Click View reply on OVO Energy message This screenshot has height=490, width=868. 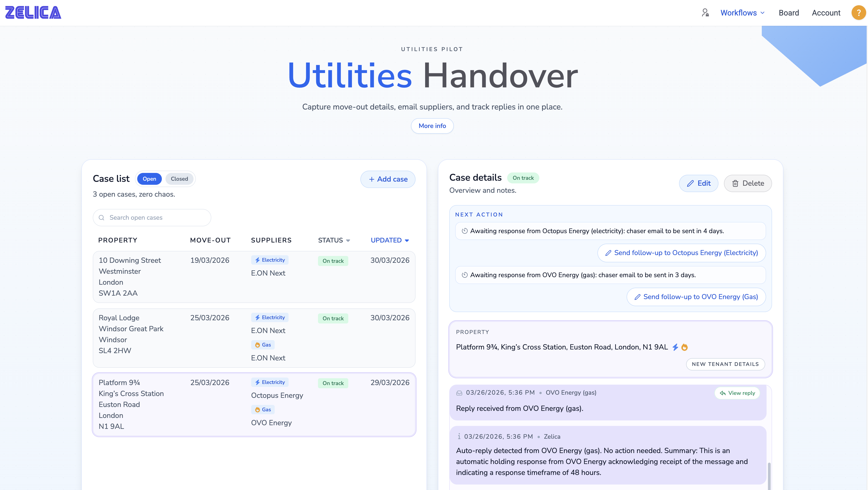737,393
